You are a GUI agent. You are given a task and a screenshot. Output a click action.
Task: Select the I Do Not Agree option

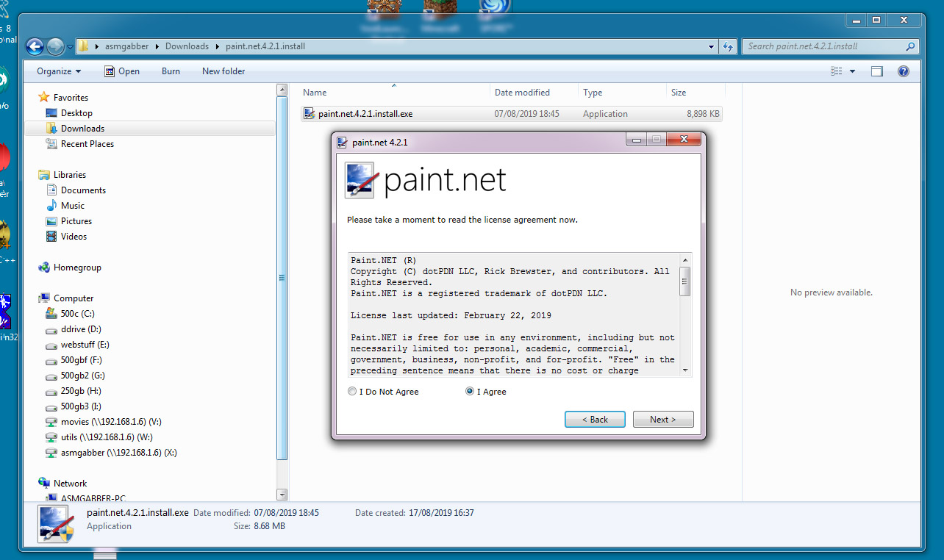point(352,392)
